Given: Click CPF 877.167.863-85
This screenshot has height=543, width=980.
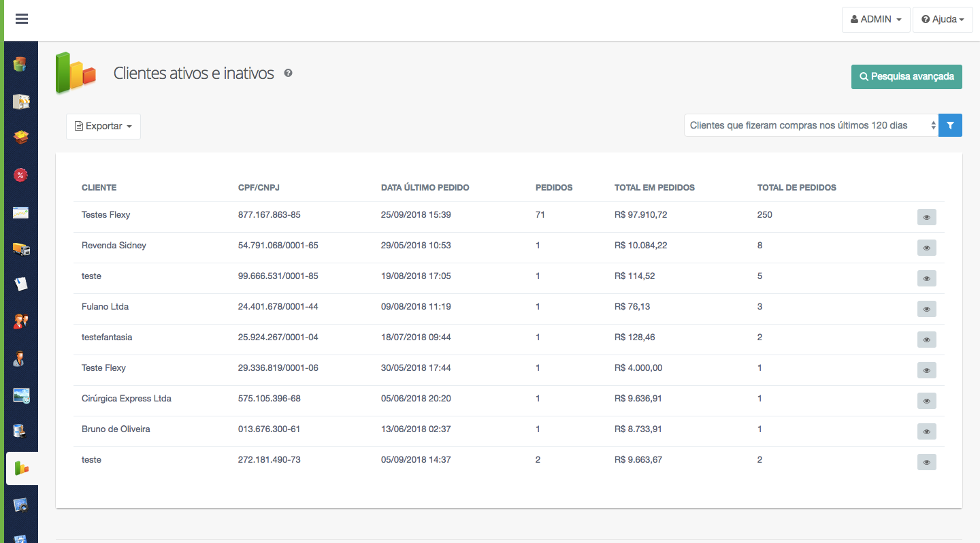Looking at the screenshot, I should [269, 215].
